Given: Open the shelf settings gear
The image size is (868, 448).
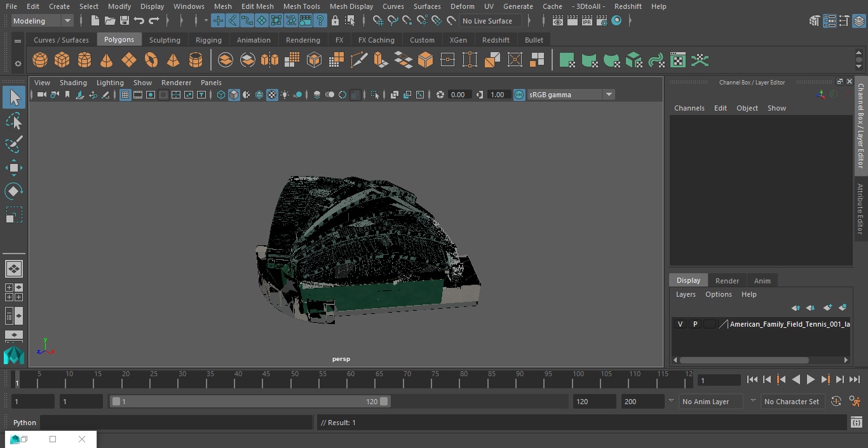Looking at the screenshot, I should 18,64.
